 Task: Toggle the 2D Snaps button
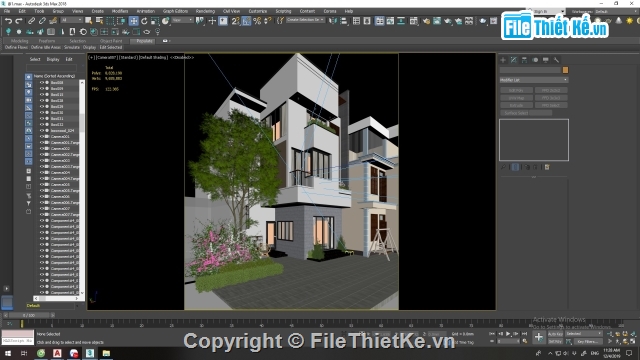tap(236, 20)
